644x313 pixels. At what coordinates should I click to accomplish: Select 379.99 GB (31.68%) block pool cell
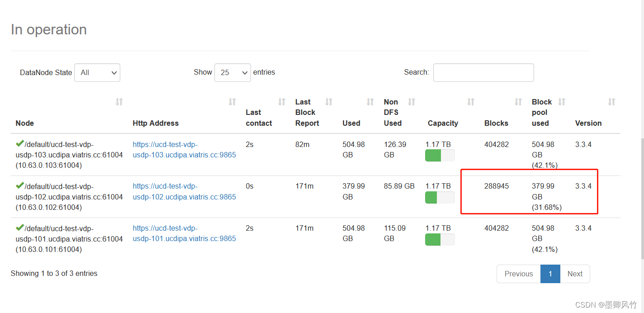pos(547,197)
